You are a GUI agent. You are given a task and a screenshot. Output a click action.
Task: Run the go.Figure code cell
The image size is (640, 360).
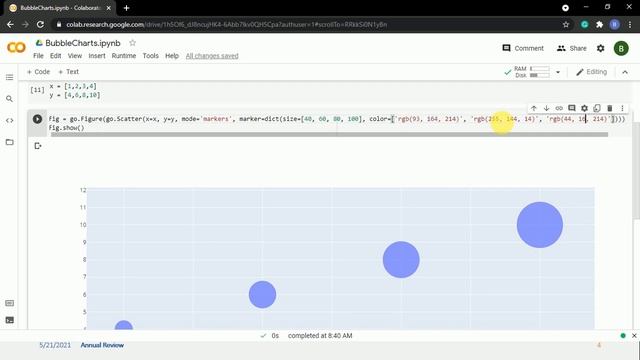pos(37,119)
